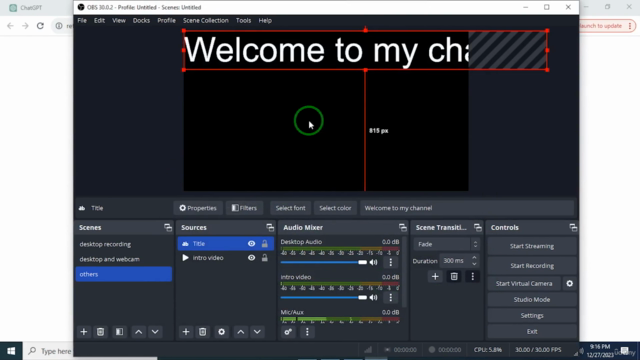Open OBS Settings from Controls
This screenshot has width=640, height=360.
532,316
